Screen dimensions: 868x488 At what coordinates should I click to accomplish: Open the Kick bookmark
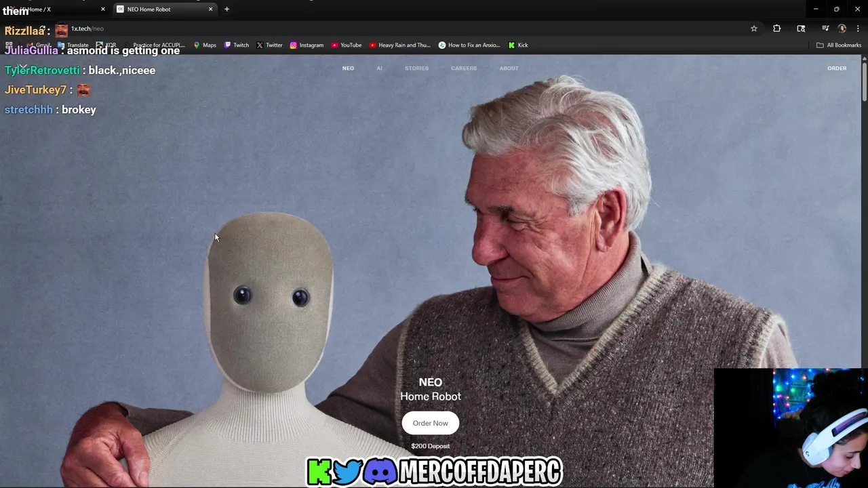(x=518, y=45)
